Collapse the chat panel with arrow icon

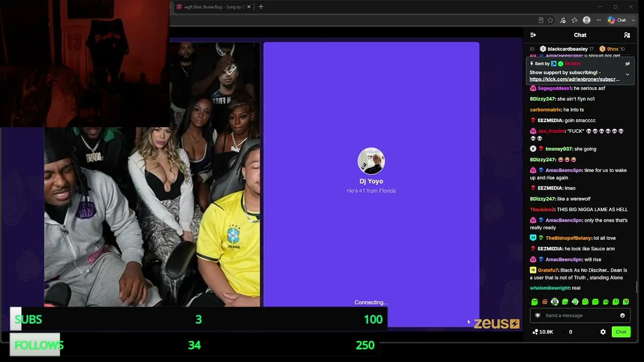tap(533, 35)
